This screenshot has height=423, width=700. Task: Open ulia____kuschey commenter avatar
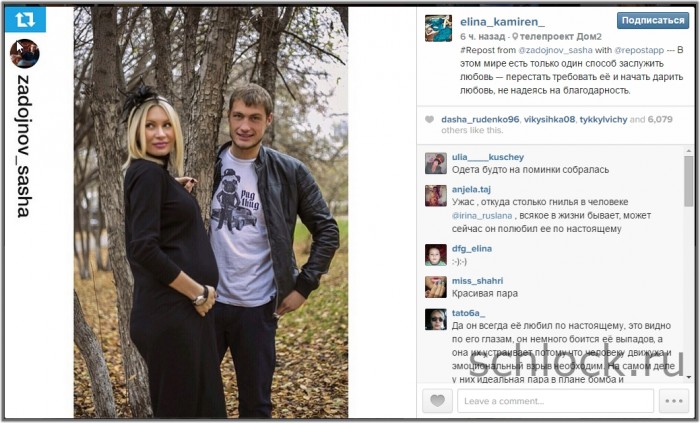point(436,163)
